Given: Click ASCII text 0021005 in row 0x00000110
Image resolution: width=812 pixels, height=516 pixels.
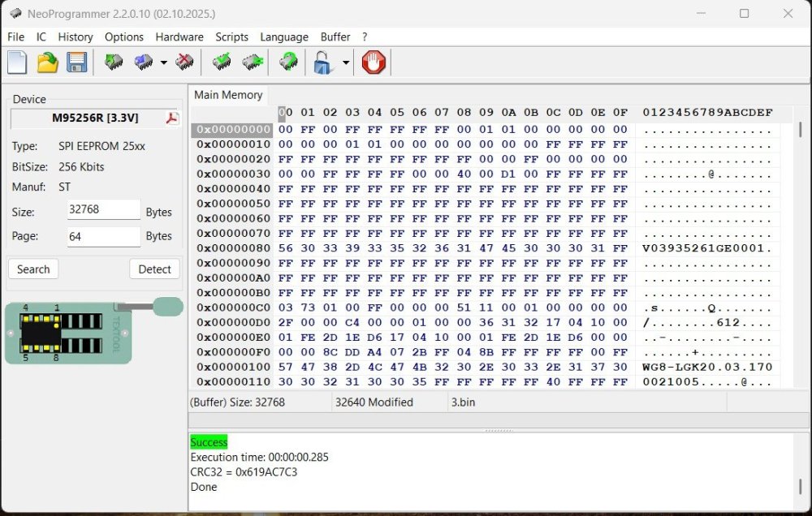Looking at the screenshot, I should pos(671,382).
